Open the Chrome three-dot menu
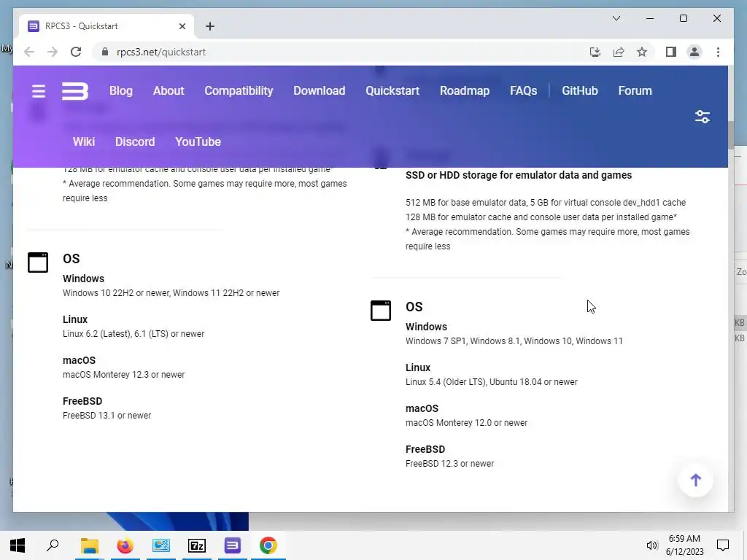Screen dimensions: 747x560 pyautogui.click(x=718, y=52)
